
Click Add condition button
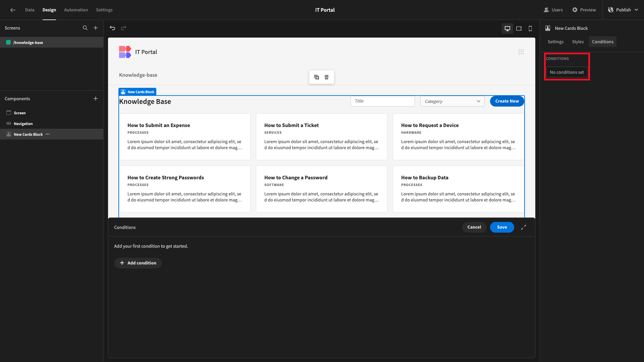pos(139,262)
